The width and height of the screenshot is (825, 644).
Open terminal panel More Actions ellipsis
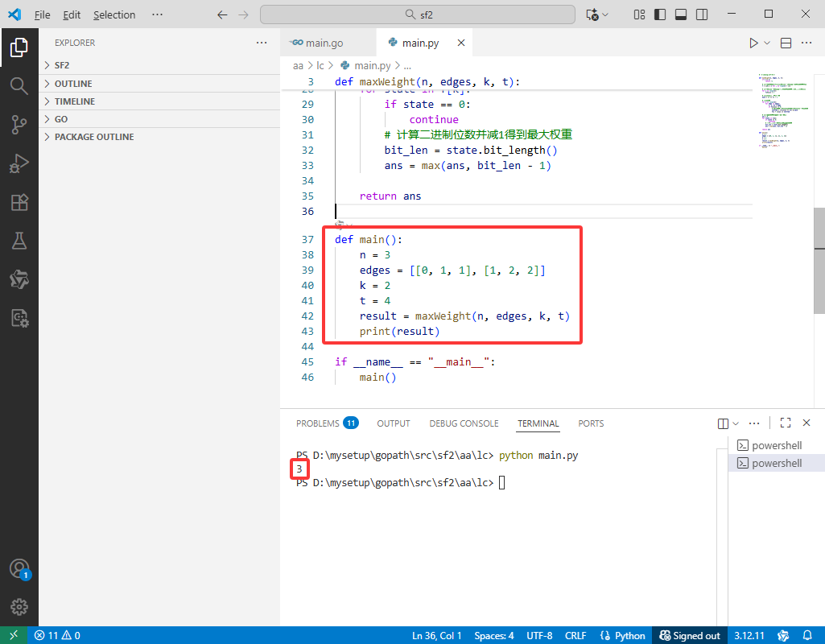pos(754,423)
